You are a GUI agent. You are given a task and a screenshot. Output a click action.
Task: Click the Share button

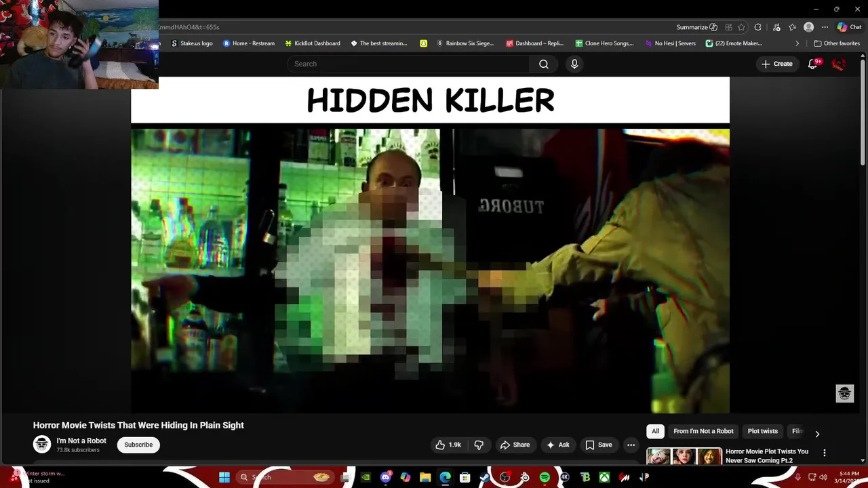(515, 445)
